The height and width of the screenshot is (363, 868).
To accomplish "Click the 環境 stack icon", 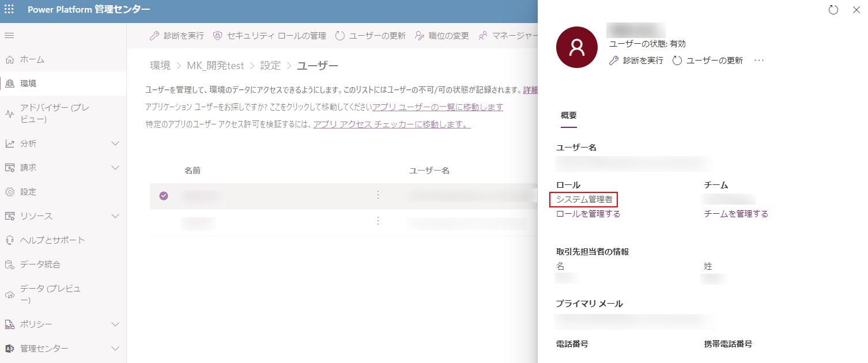I will [9, 84].
